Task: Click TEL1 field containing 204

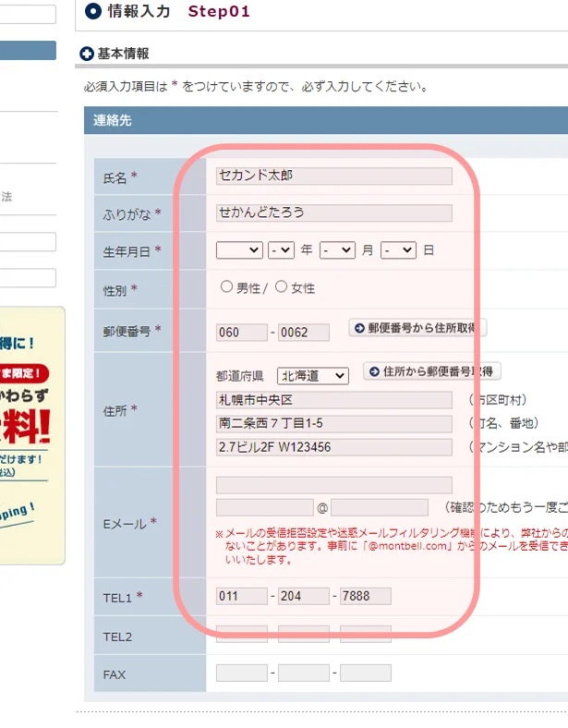Action: (304, 596)
